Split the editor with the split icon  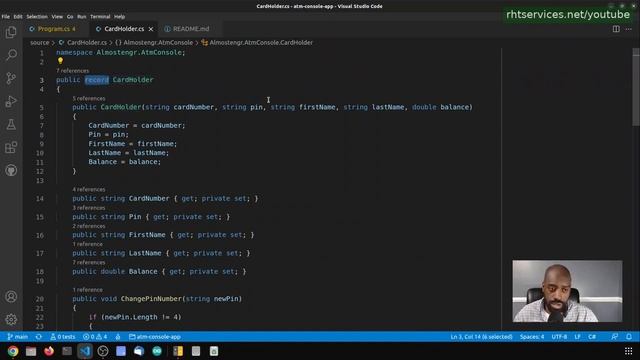[x=616, y=29]
